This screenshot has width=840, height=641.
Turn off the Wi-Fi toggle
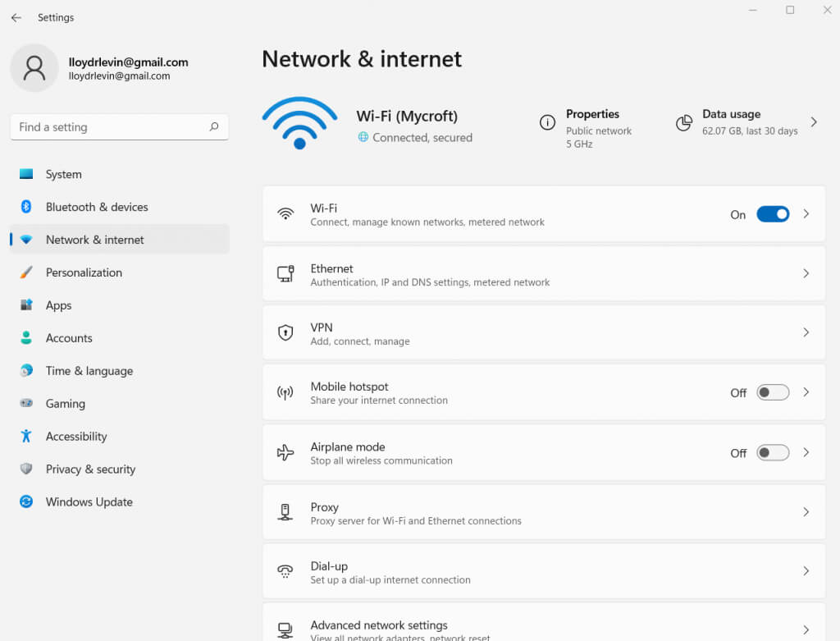(773, 214)
